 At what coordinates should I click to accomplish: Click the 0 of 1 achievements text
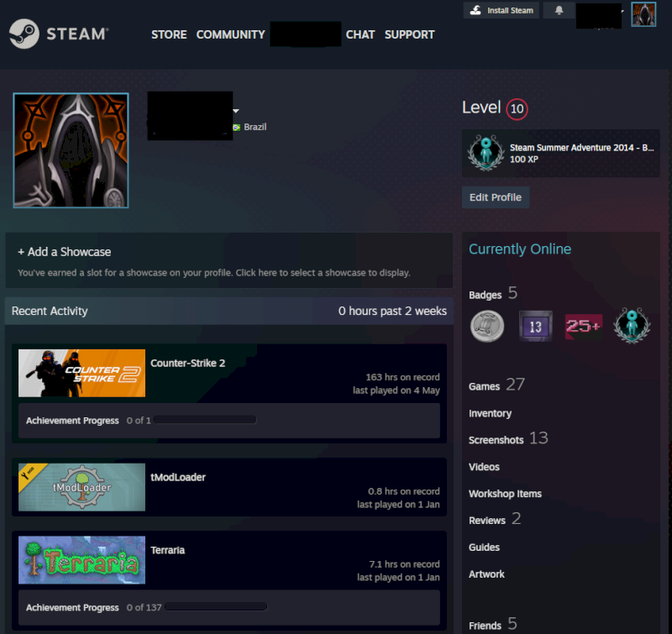[x=139, y=421]
